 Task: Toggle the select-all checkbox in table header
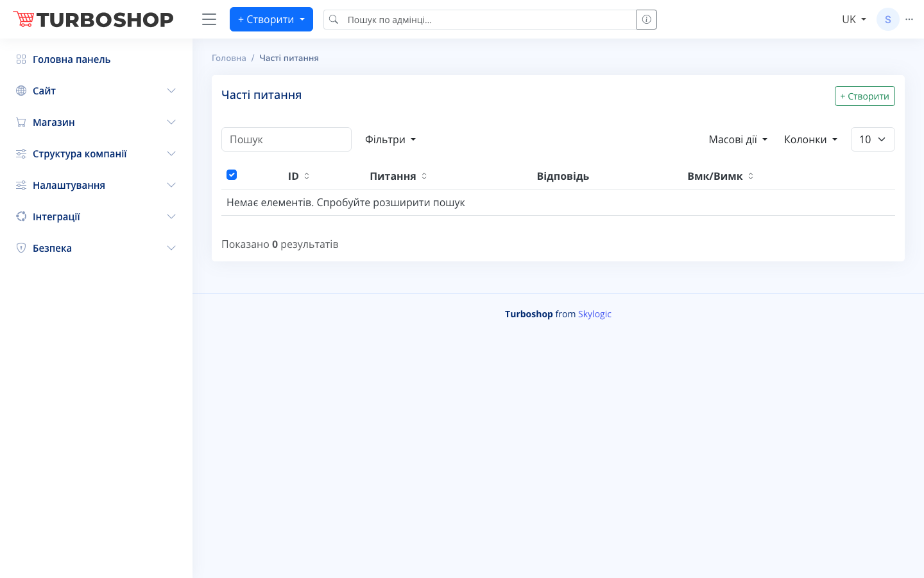pyautogui.click(x=232, y=175)
